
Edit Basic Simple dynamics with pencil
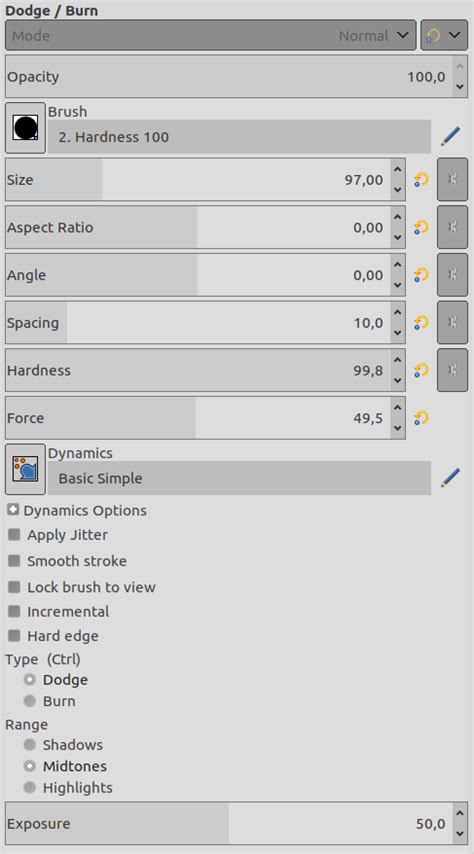pos(451,478)
